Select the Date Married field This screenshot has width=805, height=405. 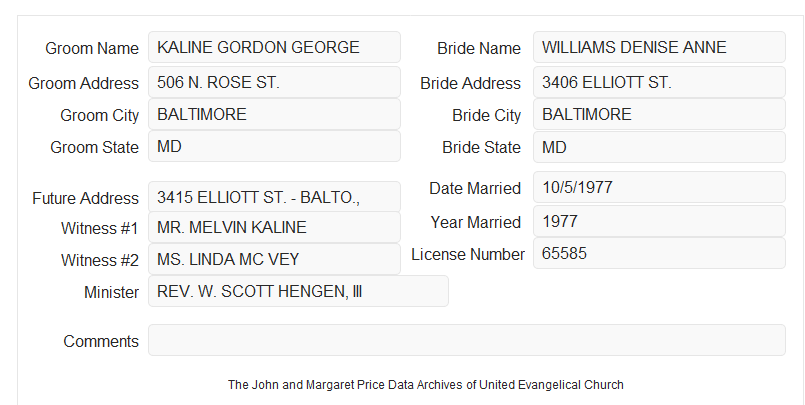point(659,187)
